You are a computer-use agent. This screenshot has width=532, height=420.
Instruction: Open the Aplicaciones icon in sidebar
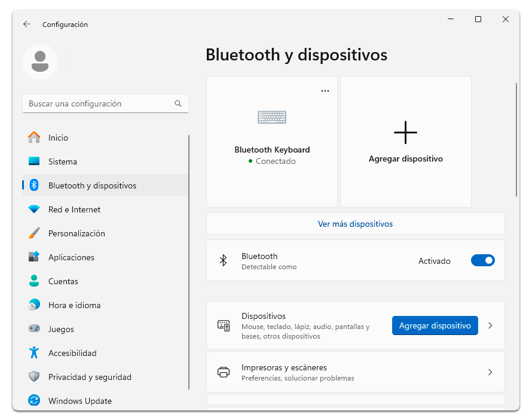point(34,257)
